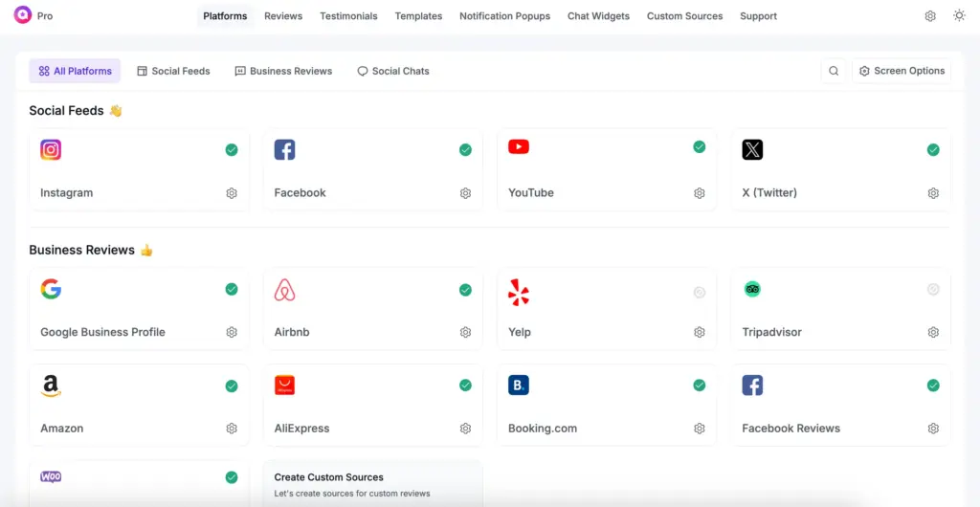
Task: Open Google Business Profile settings gear
Action: (x=232, y=332)
